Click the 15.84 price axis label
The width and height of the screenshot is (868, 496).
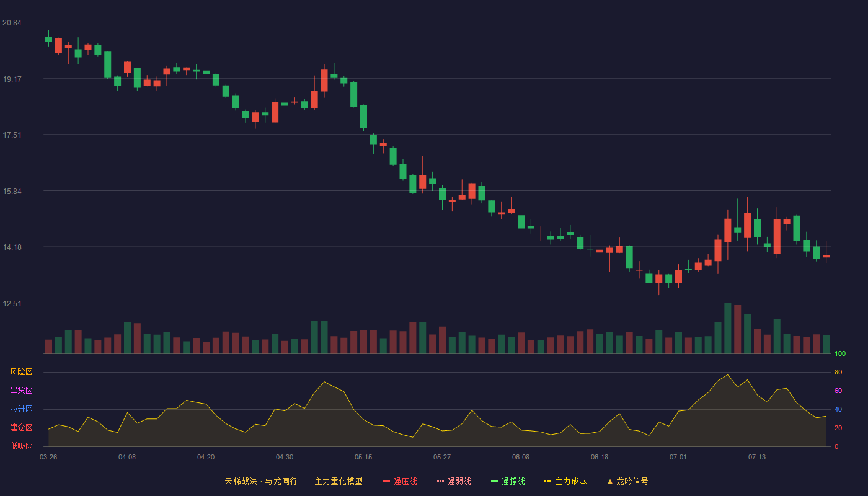(12, 192)
